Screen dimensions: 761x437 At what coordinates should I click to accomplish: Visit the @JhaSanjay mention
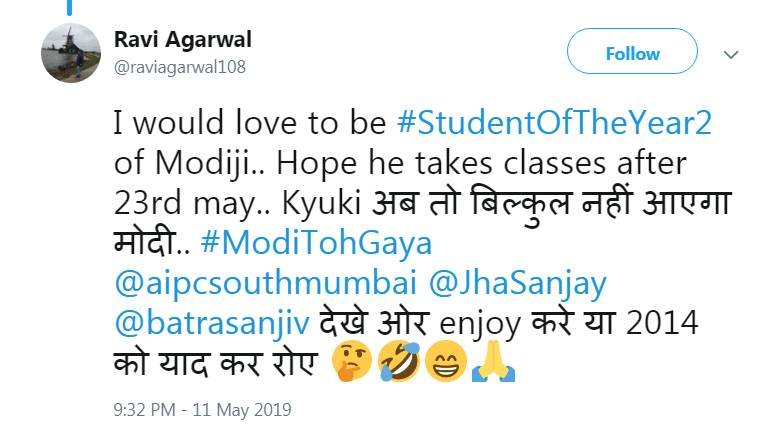pos(518,285)
